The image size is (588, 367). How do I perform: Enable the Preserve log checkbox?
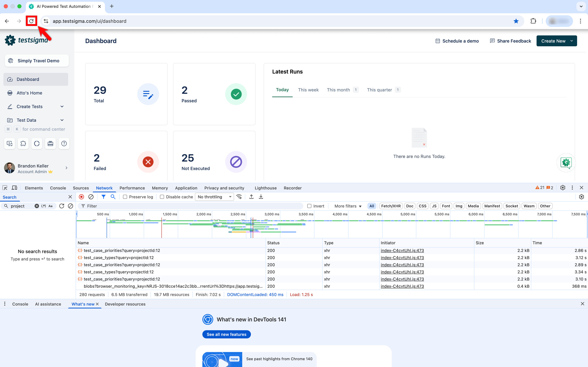125,197
